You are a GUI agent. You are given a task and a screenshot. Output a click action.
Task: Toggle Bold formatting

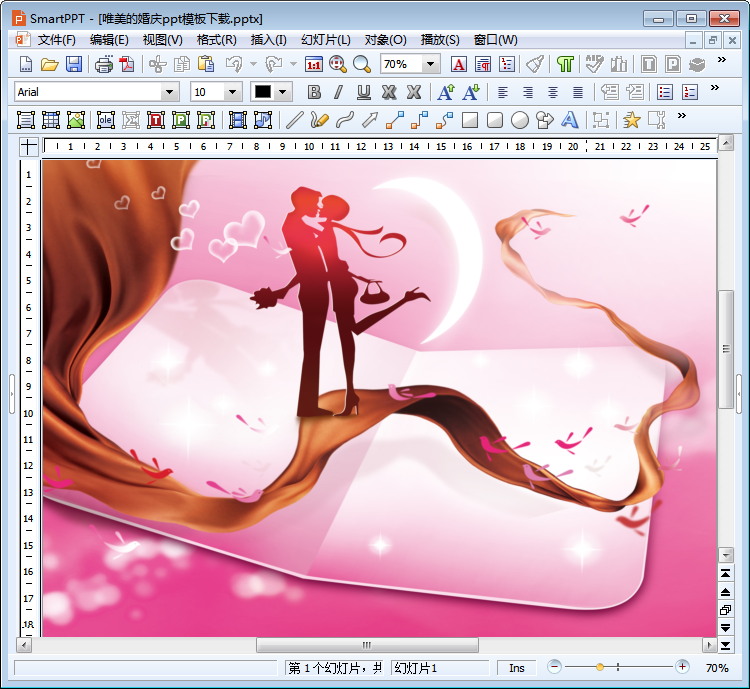tap(314, 92)
